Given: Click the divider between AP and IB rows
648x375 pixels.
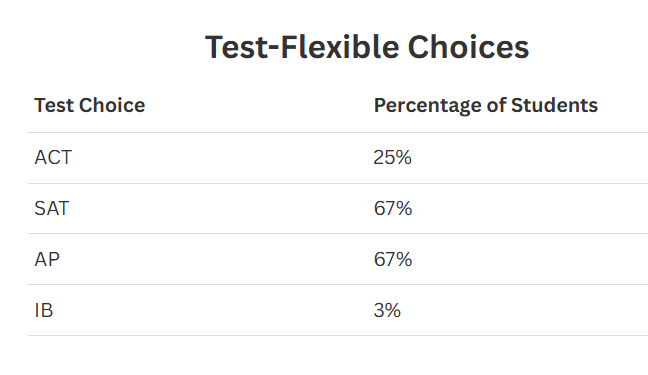Looking at the screenshot, I should pyautogui.click(x=338, y=284).
